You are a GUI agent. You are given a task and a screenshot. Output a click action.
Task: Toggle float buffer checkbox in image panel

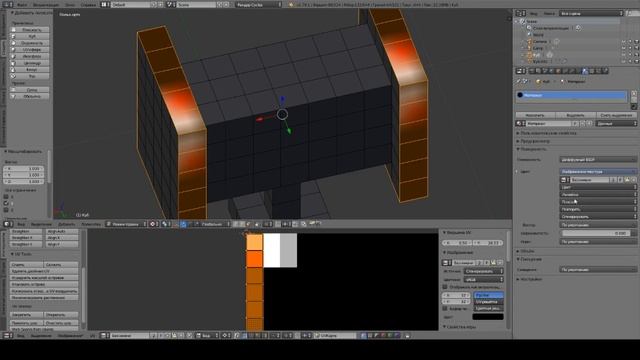[x=445, y=309]
